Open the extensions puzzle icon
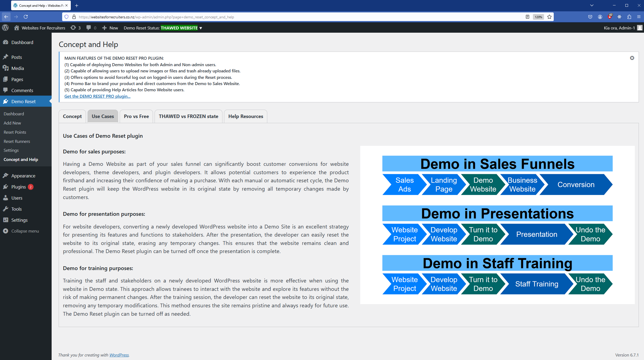The image size is (644, 360). (x=629, y=17)
